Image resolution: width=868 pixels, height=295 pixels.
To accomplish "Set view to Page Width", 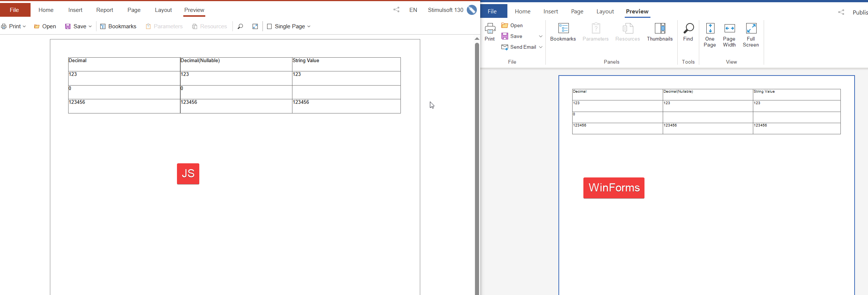I will (729, 35).
